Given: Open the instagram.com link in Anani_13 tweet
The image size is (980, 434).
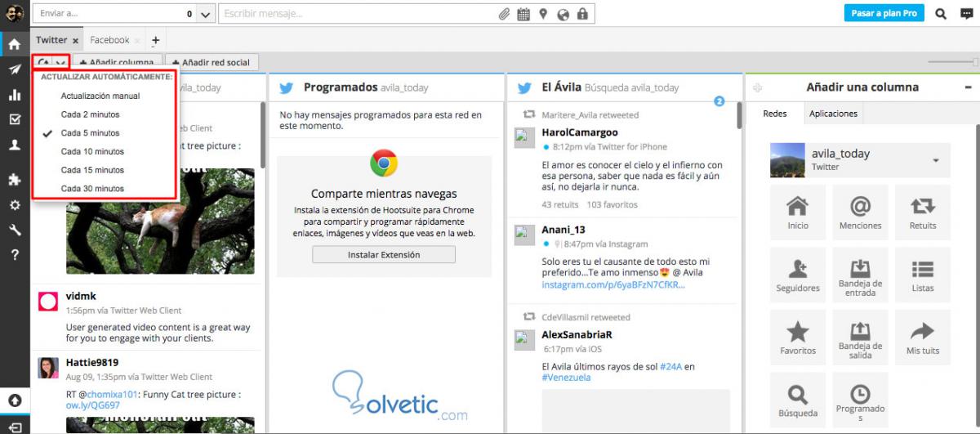Looking at the screenshot, I should click(613, 284).
